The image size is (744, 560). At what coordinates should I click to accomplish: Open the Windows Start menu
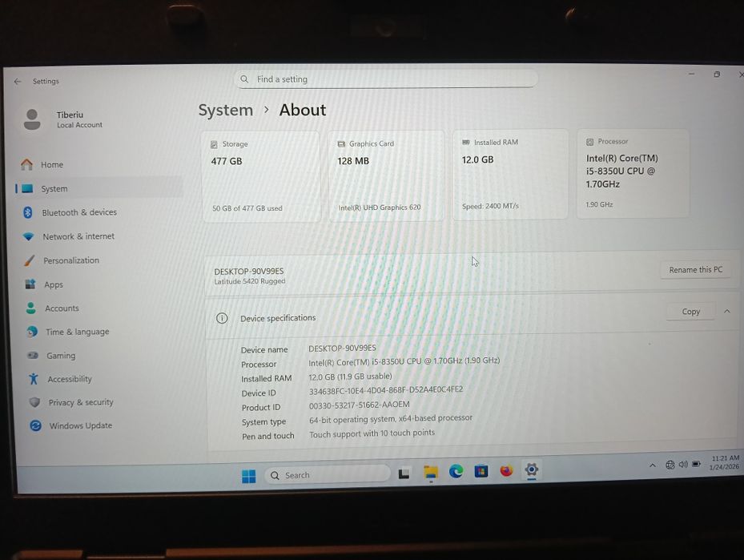pyautogui.click(x=248, y=476)
